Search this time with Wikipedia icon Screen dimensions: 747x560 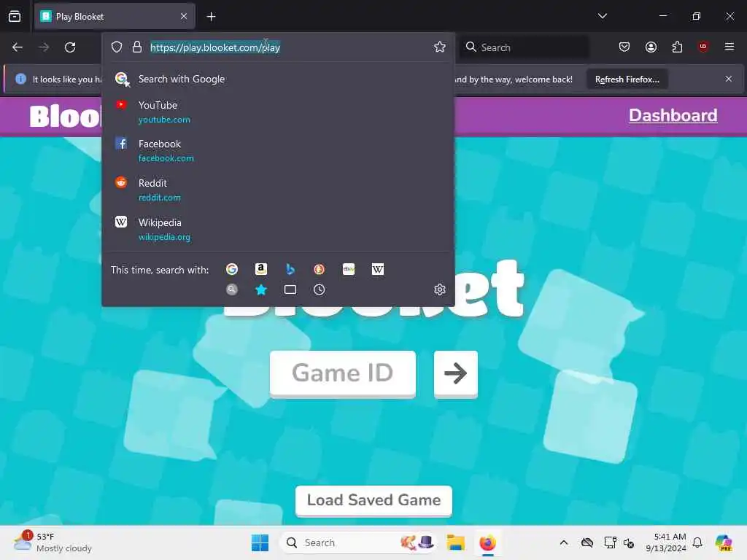coord(377,270)
